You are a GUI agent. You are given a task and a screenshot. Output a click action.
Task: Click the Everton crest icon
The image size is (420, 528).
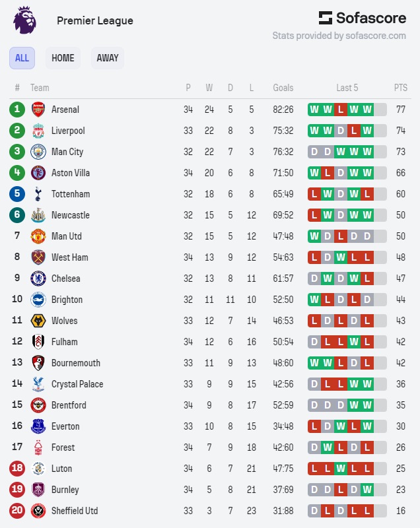tap(38, 426)
